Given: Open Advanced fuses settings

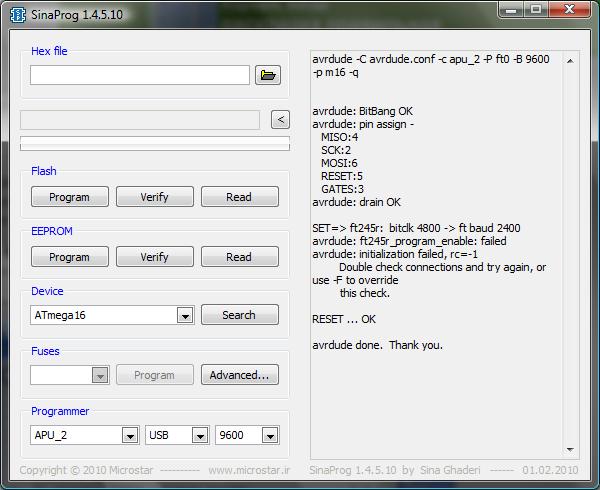Looking at the screenshot, I should tap(239, 375).
